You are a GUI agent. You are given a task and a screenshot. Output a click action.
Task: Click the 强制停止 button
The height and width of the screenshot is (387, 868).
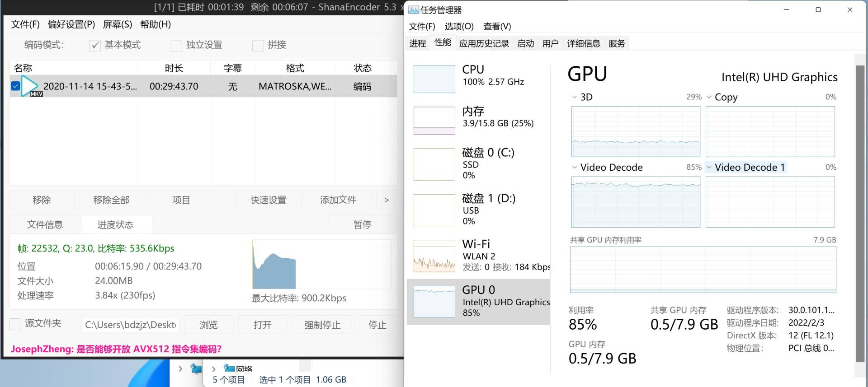[x=322, y=325]
